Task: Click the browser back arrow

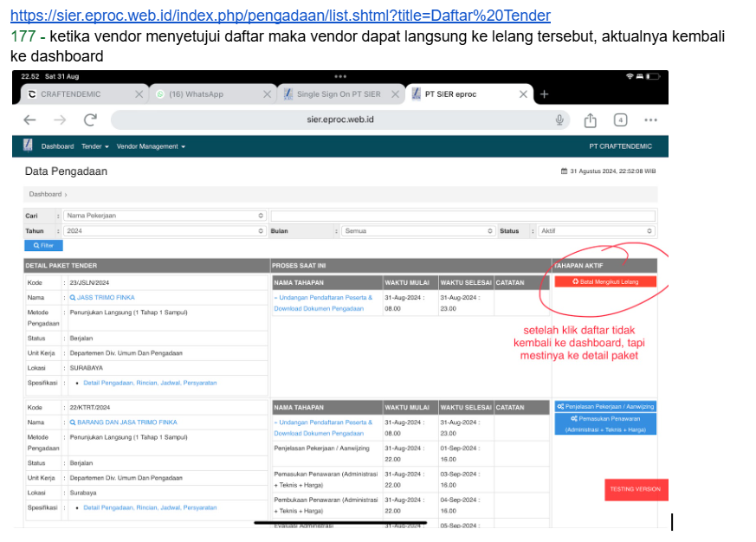Action: [29, 120]
